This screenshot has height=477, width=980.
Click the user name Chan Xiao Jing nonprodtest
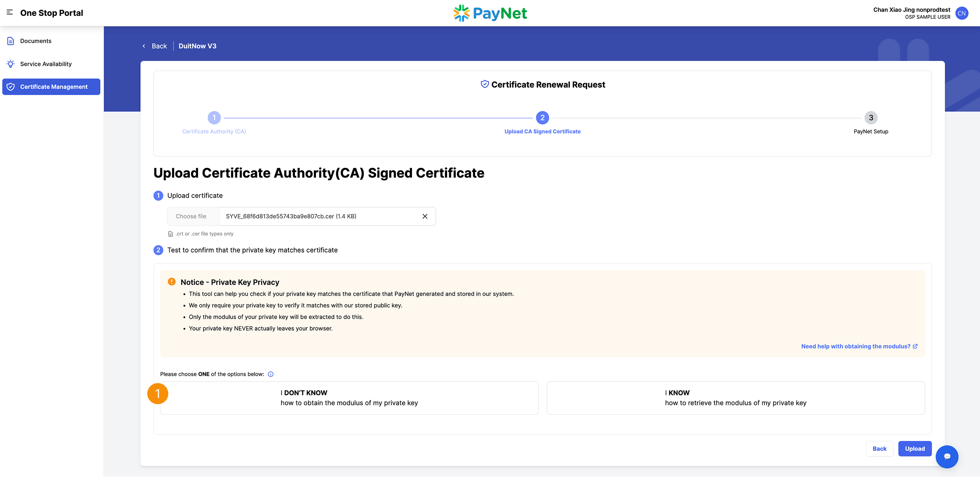pos(912,10)
